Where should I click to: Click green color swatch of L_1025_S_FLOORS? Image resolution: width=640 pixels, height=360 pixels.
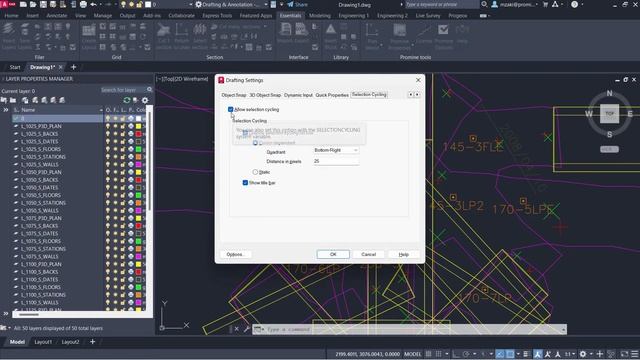pos(138,149)
